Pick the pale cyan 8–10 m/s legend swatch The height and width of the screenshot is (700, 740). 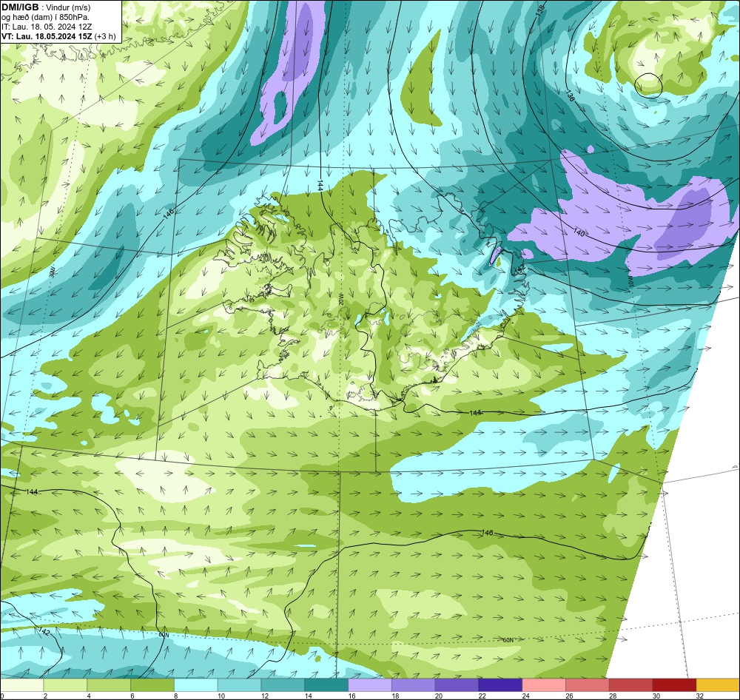[x=196, y=685]
